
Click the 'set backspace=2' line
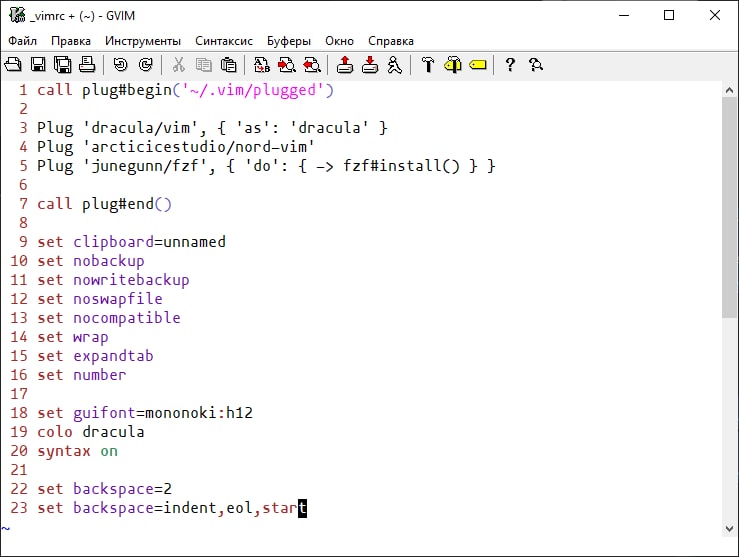point(104,489)
